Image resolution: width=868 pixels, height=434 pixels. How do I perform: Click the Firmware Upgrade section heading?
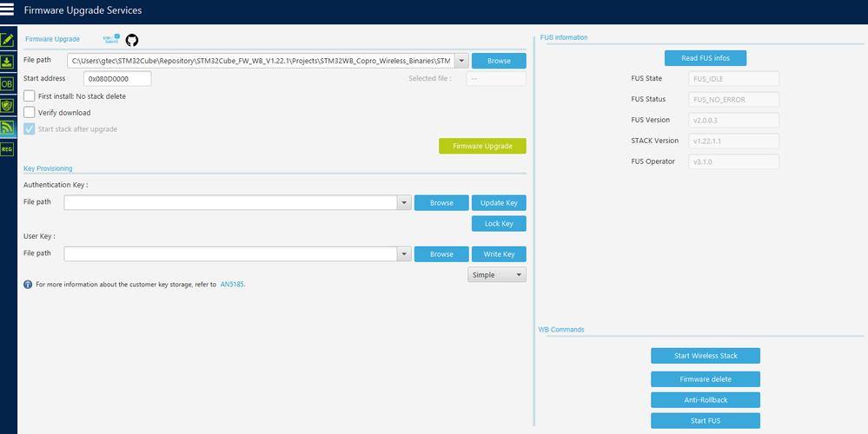[53, 39]
